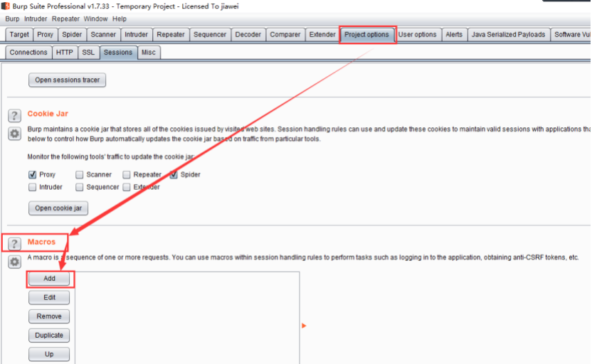Switch to the Scanner tab
Image resolution: width=592 pixels, height=364 pixels.
click(x=103, y=34)
